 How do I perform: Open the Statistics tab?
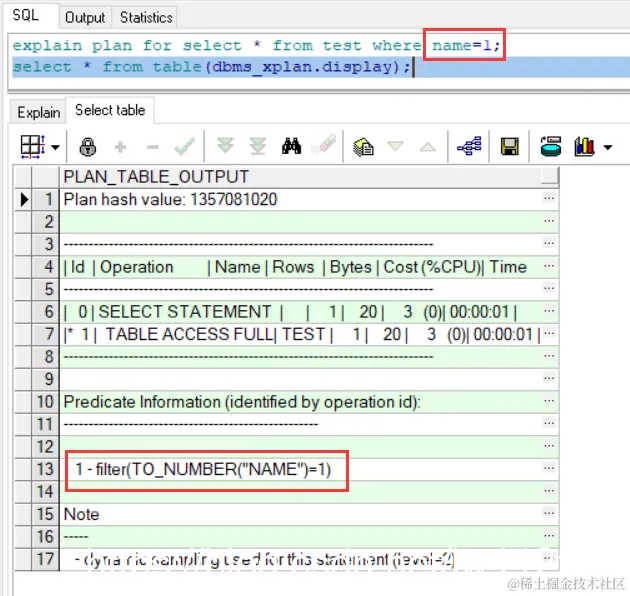tap(146, 18)
